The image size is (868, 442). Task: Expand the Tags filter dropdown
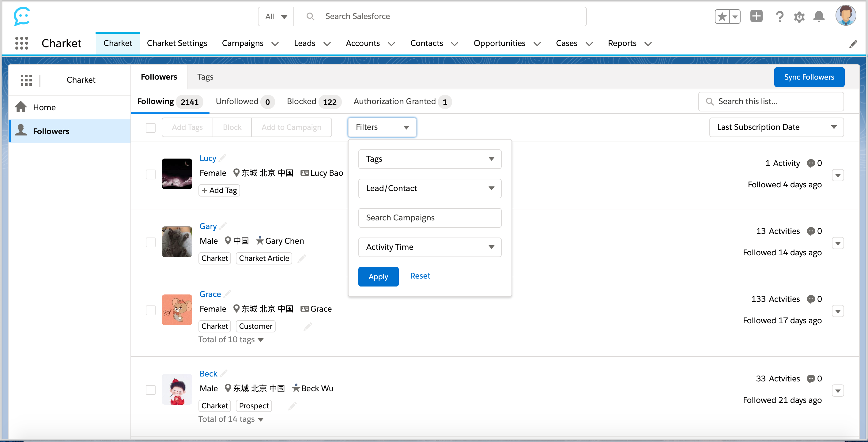(x=430, y=159)
